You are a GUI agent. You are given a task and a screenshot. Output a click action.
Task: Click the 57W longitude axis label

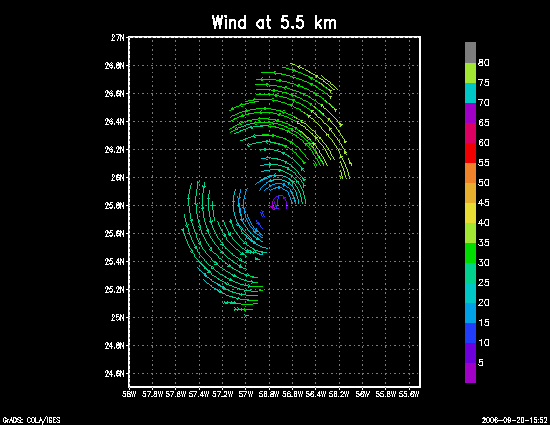coord(246,394)
